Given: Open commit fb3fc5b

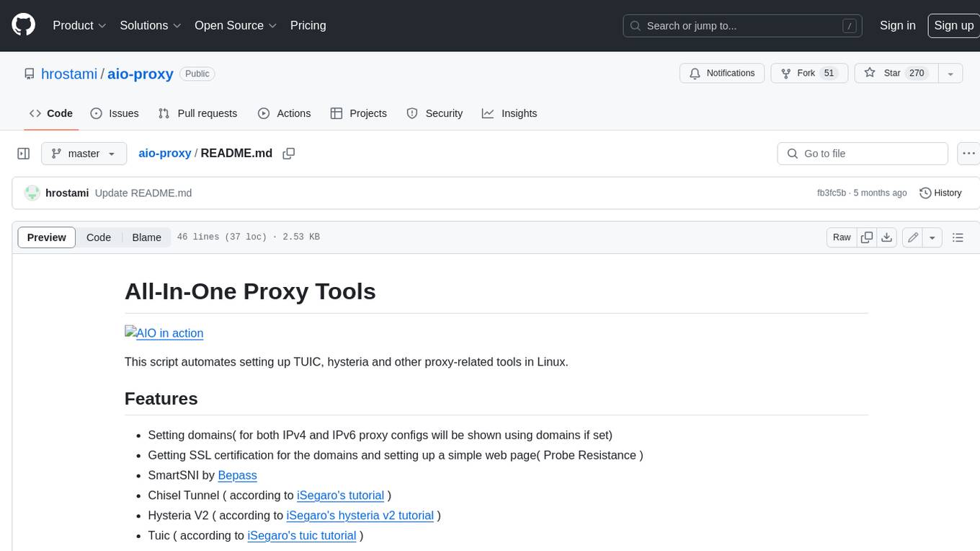Looking at the screenshot, I should point(832,193).
